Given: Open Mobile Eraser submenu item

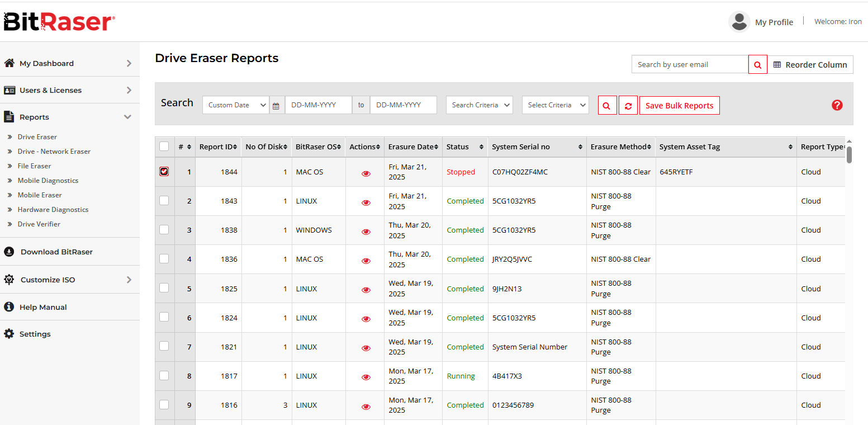Looking at the screenshot, I should click(x=40, y=195).
